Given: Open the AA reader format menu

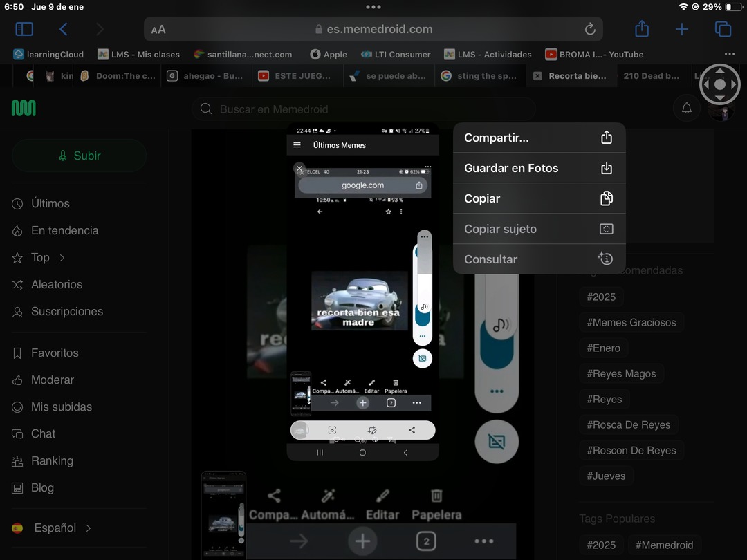Looking at the screenshot, I should coord(158,30).
